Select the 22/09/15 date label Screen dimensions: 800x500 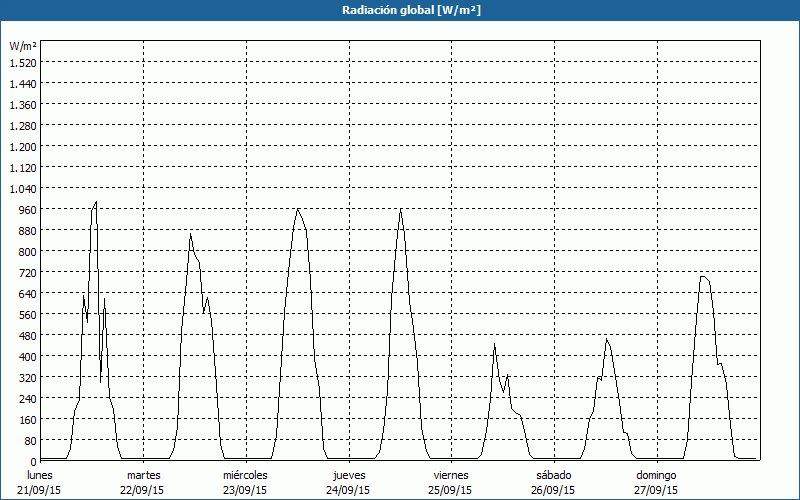pos(142,490)
